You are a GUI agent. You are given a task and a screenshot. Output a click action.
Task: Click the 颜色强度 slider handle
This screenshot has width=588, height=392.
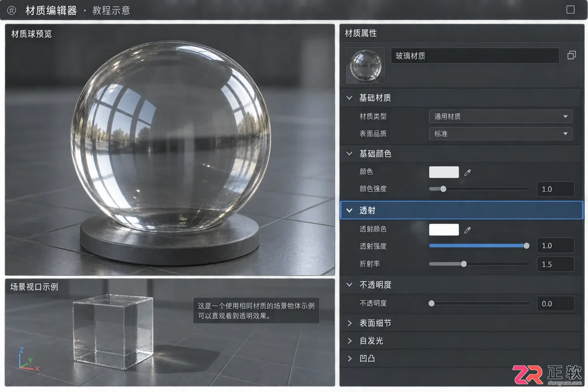pyautogui.click(x=443, y=189)
